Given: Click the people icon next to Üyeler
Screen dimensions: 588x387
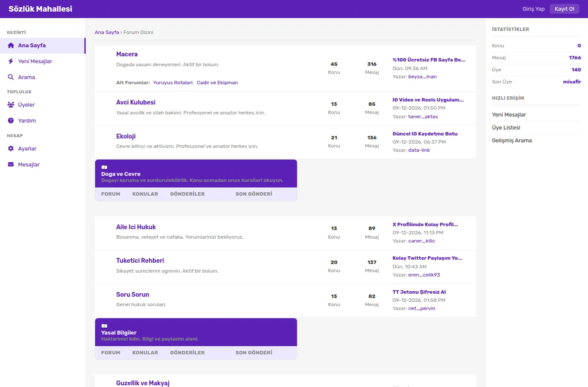Looking at the screenshot, I should (x=11, y=105).
